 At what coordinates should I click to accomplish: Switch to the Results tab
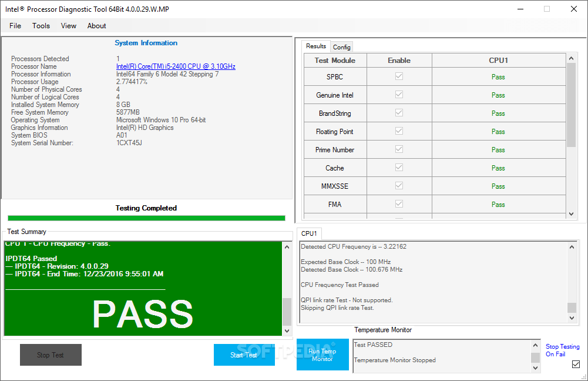tap(316, 46)
